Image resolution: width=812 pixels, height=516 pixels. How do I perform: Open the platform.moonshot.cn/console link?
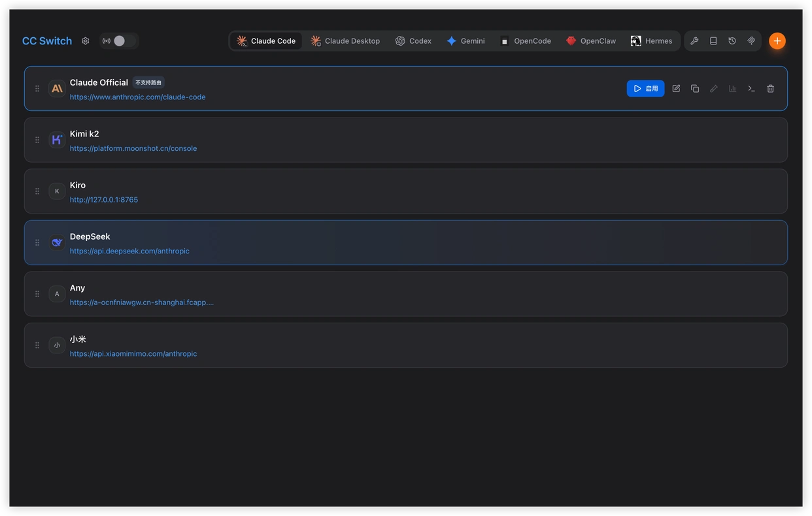133,148
